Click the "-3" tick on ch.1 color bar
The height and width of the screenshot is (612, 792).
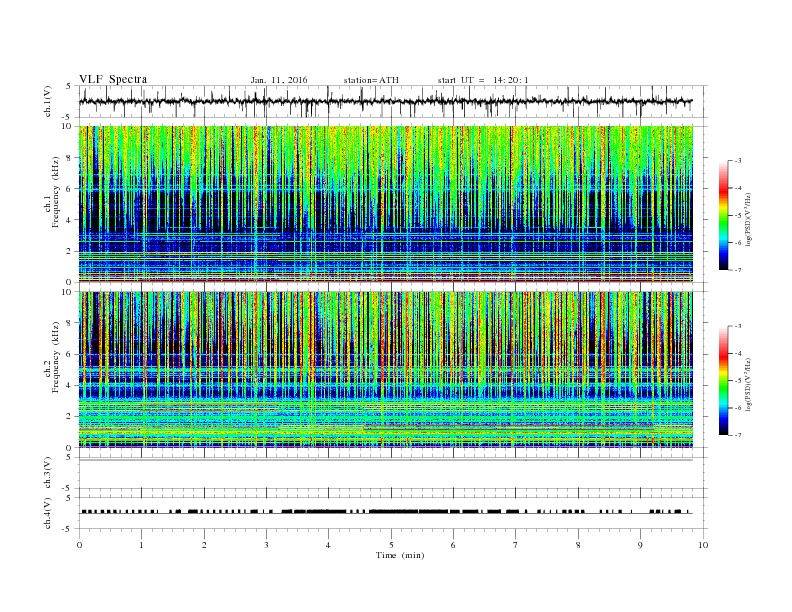(x=738, y=161)
